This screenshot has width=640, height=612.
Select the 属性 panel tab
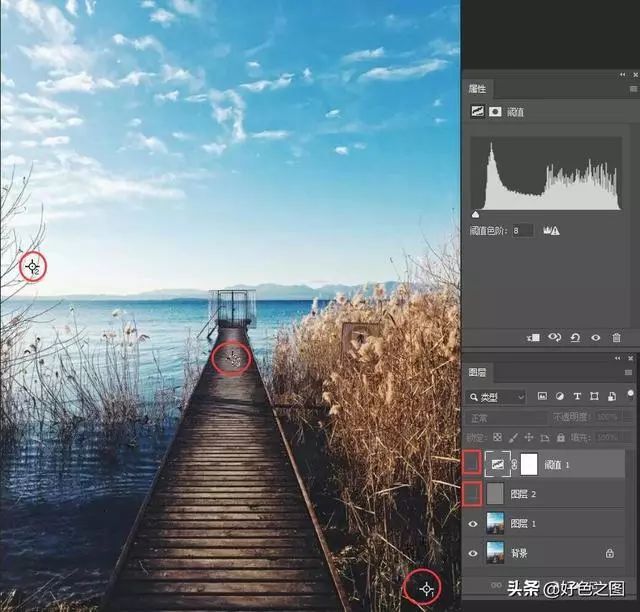click(x=478, y=89)
